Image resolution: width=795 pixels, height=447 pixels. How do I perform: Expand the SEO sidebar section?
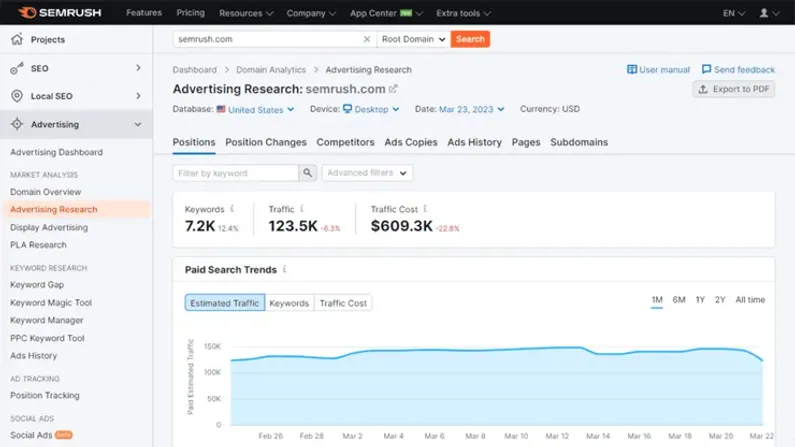pos(138,68)
